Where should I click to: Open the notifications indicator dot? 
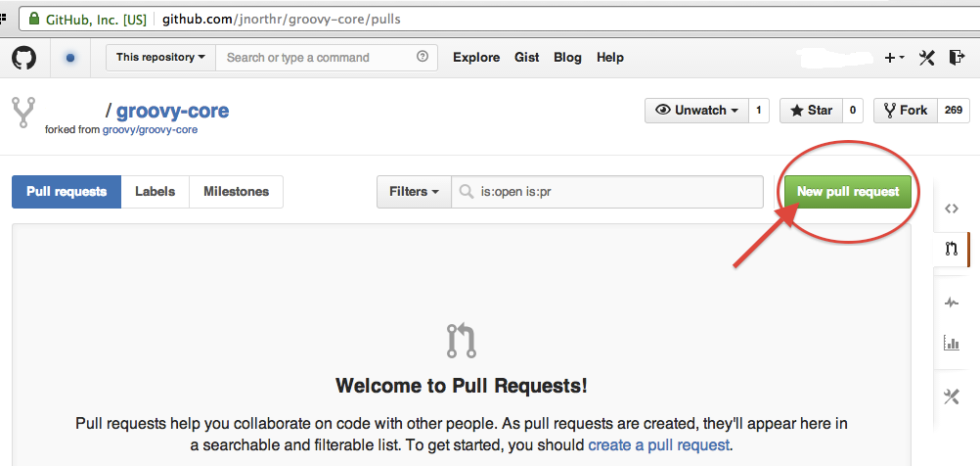70,58
